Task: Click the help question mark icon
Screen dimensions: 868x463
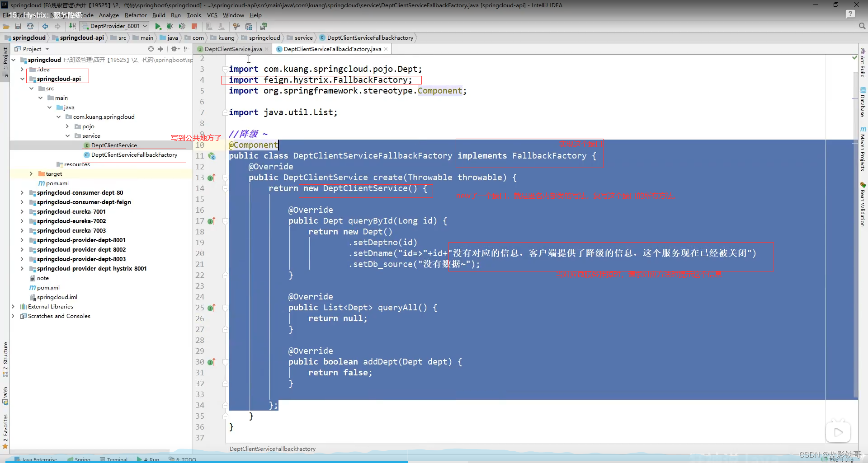Action: click(x=850, y=14)
